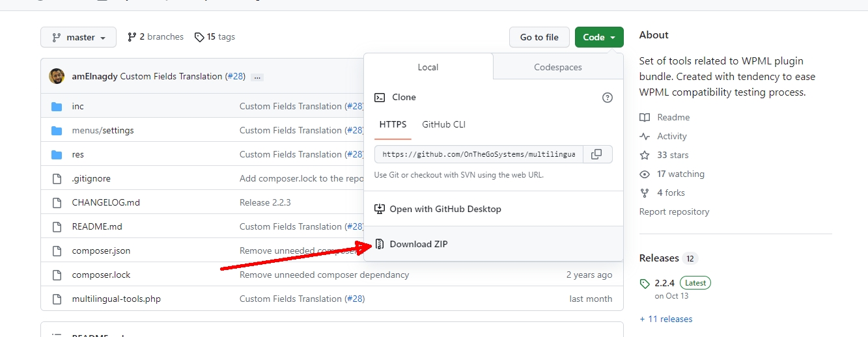This screenshot has height=337, width=868.
Task: View the 15 tags link
Action: pos(215,37)
